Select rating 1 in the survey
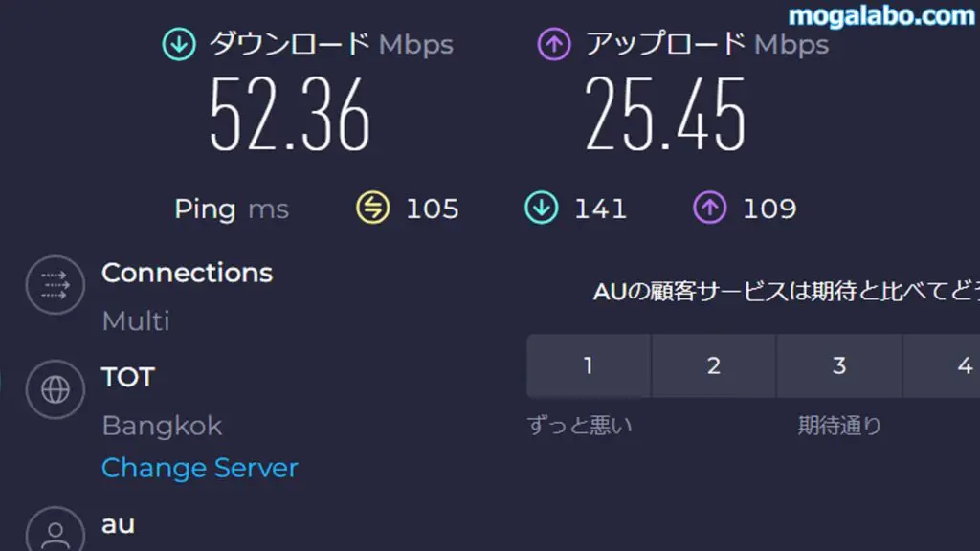980x551 pixels. [589, 365]
